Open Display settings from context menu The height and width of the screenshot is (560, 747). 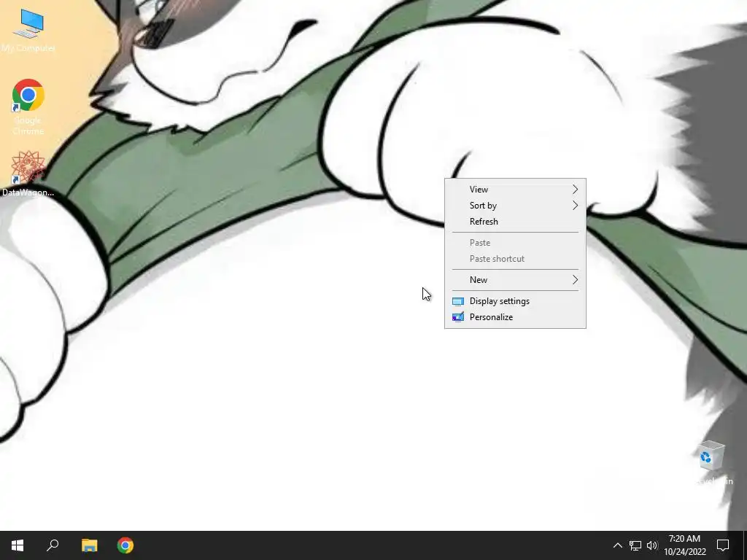(516, 301)
